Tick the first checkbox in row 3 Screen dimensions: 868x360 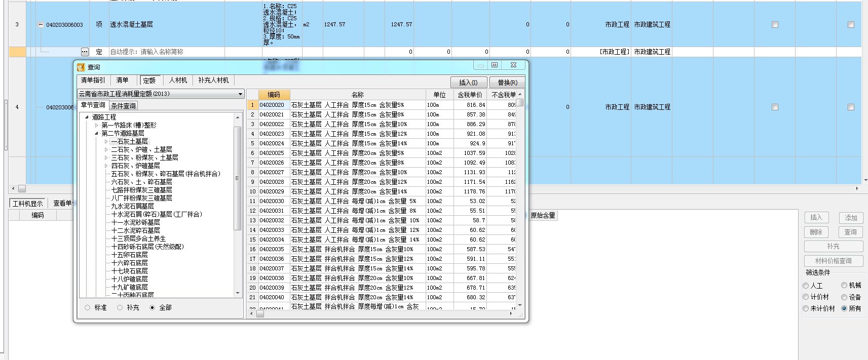point(775,24)
